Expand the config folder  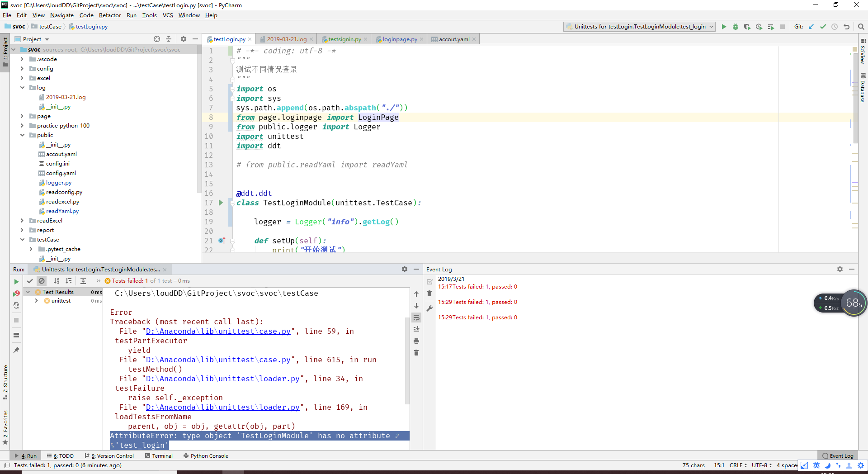(22, 69)
